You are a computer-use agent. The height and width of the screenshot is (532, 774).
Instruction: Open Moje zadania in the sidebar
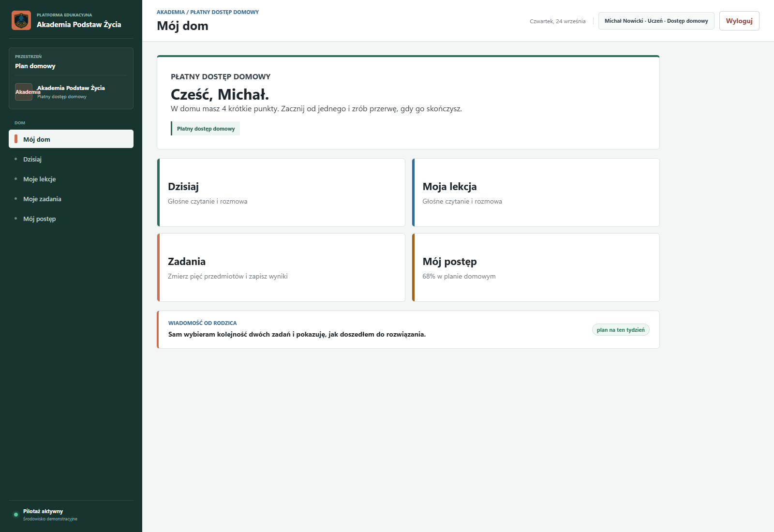click(x=71, y=199)
